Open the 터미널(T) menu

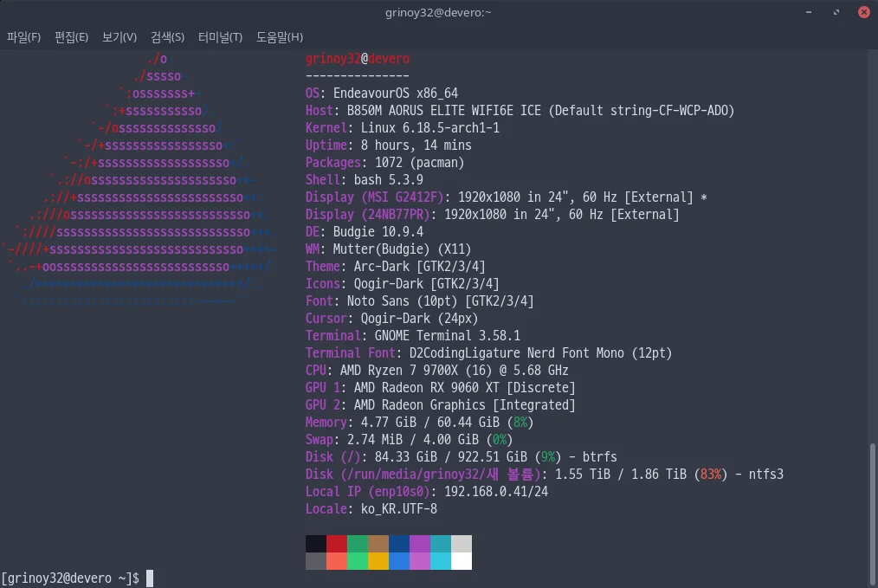[220, 37]
